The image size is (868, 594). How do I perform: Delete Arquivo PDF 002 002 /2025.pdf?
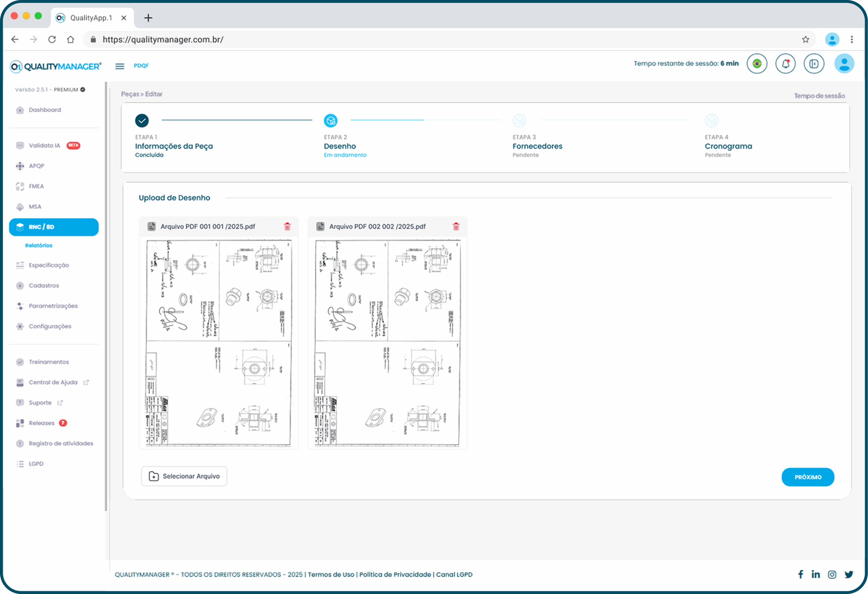click(456, 227)
